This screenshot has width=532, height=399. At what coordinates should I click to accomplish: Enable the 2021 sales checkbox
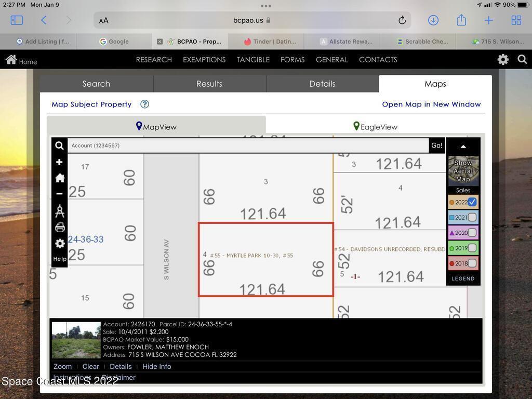472,218
